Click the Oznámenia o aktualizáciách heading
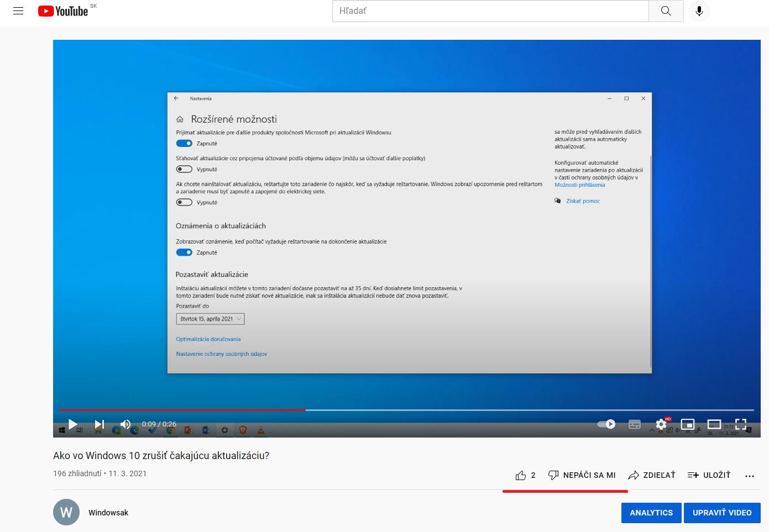 (221, 226)
